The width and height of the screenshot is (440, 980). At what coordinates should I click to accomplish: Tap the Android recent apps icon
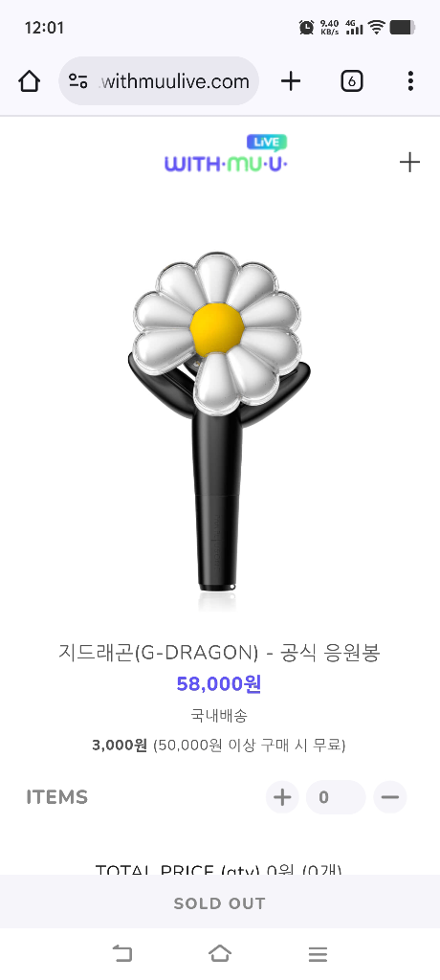point(319,954)
